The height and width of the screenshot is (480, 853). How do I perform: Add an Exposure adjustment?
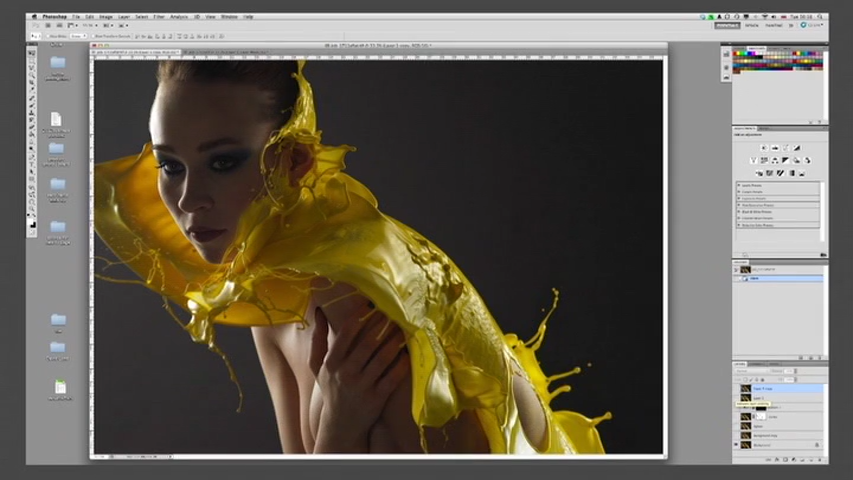point(797,148)
